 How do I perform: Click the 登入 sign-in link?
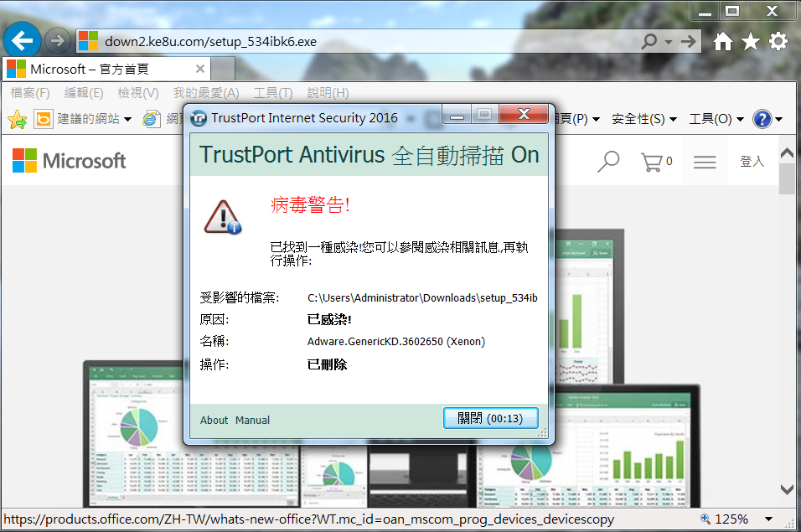click(x=752, y=162)
